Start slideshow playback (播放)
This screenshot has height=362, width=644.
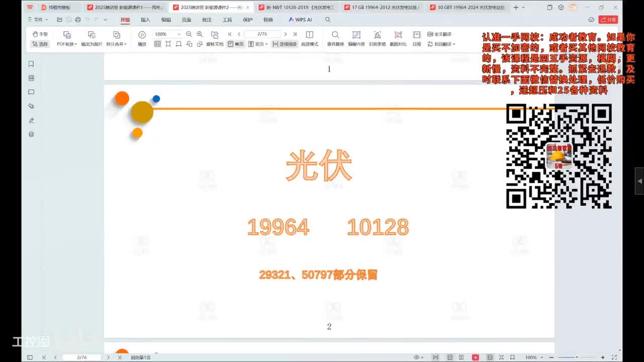click(x=142, y=39)
